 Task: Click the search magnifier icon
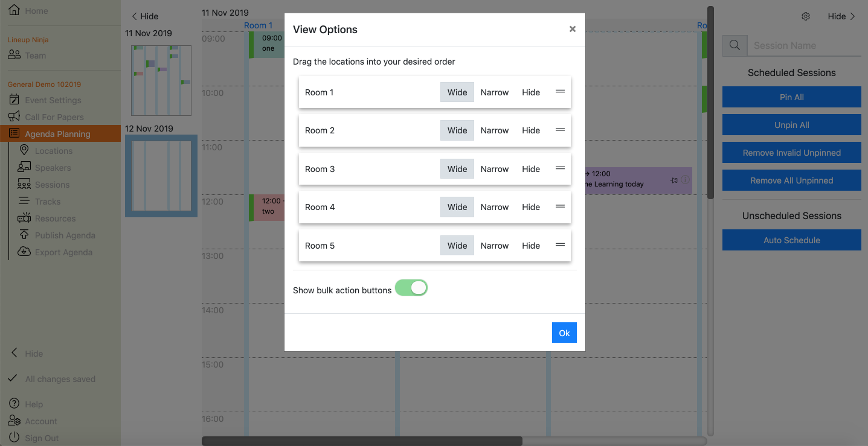(735, 45)
